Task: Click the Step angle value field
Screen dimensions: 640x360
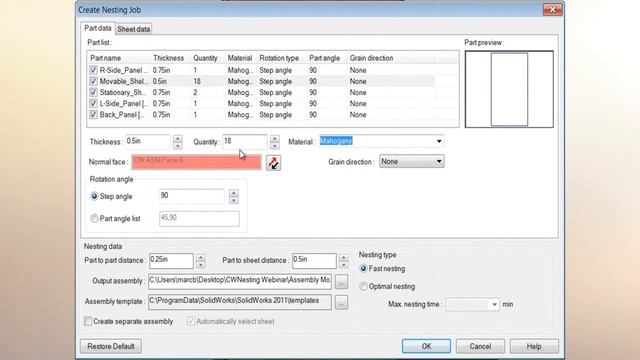Action: pos(192,196)
